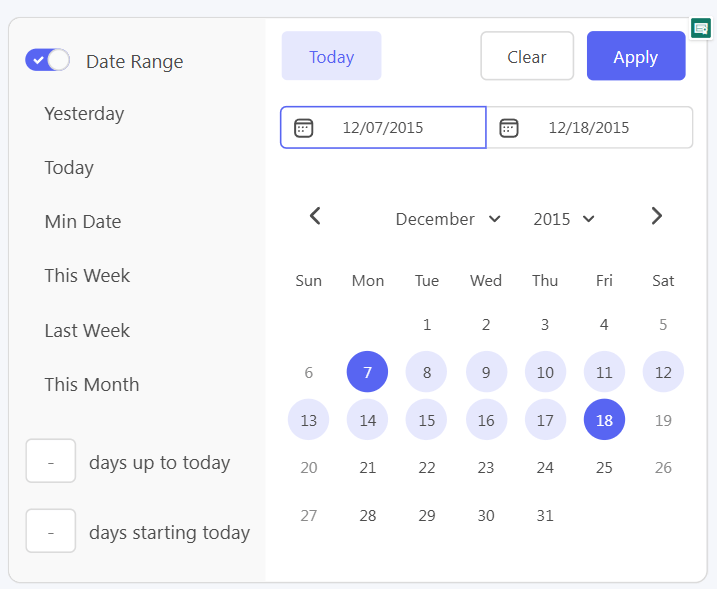
Task: Select December 28 in the calendar
Action: pyautogui.click(x=368, y=515)
